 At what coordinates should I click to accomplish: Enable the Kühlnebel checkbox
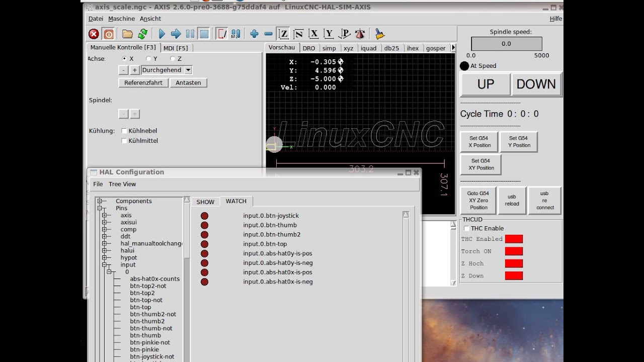point(124,131)
